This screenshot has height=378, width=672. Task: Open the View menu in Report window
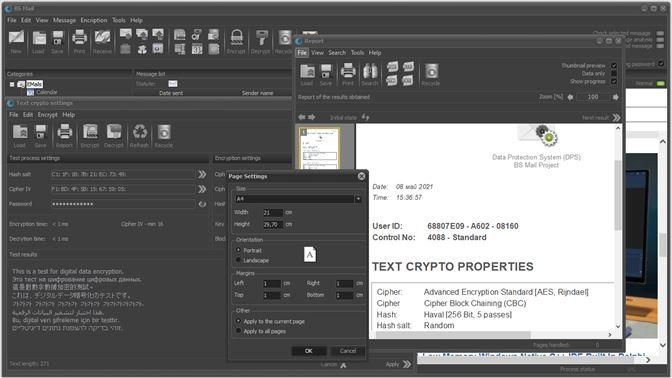pos(318,53)
